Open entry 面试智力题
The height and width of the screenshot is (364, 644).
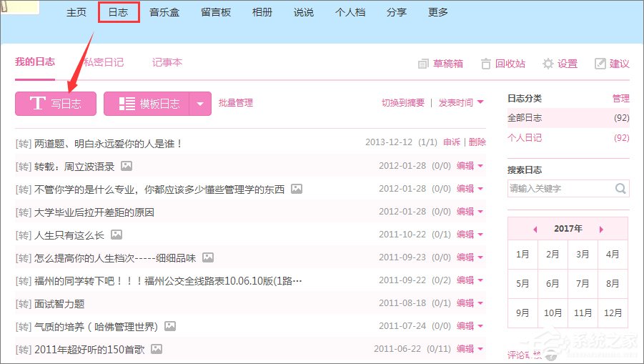pos(59,304)
